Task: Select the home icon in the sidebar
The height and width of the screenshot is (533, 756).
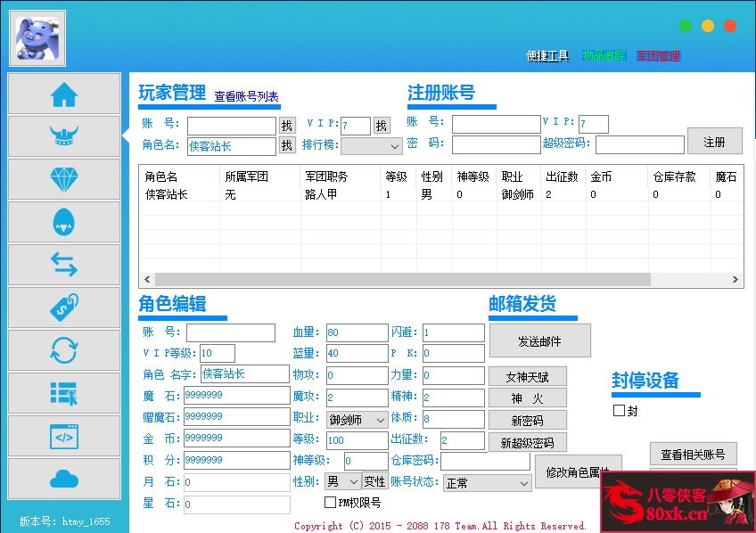Action: 63,94
